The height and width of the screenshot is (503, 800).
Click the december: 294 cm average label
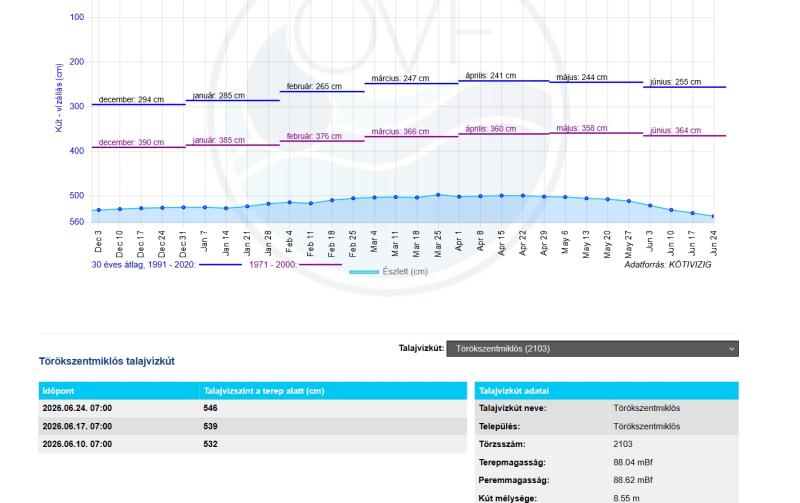click(131, 99)
